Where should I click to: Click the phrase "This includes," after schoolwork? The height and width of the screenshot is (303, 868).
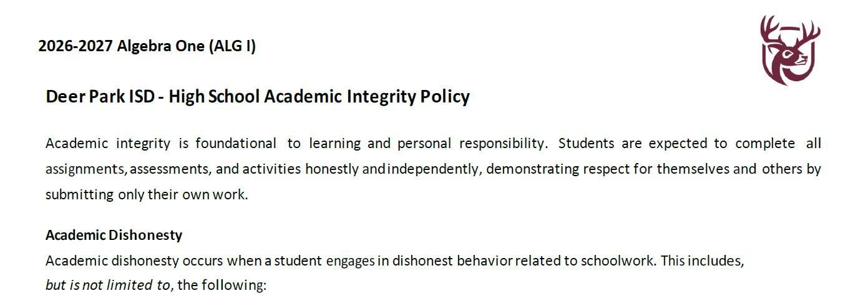point(703,261)
